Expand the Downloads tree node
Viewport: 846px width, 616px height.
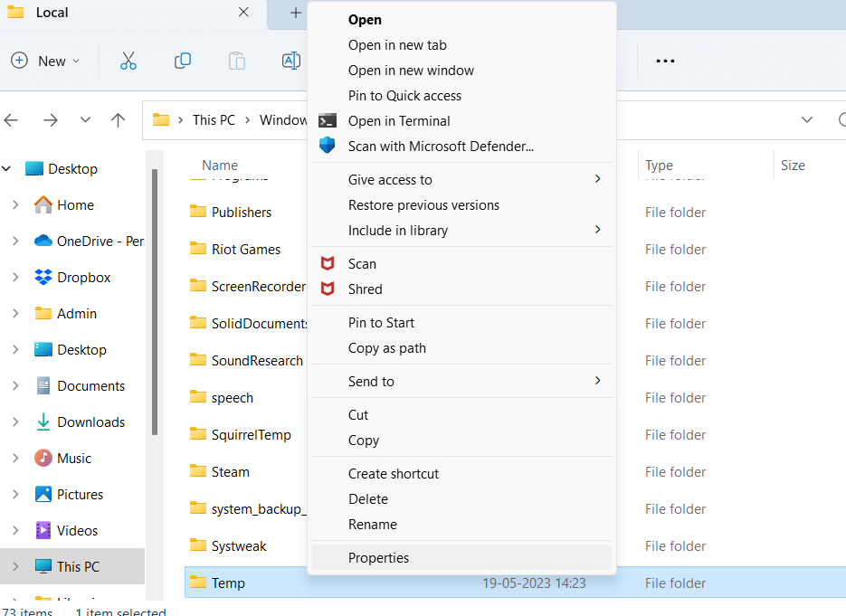15,422
